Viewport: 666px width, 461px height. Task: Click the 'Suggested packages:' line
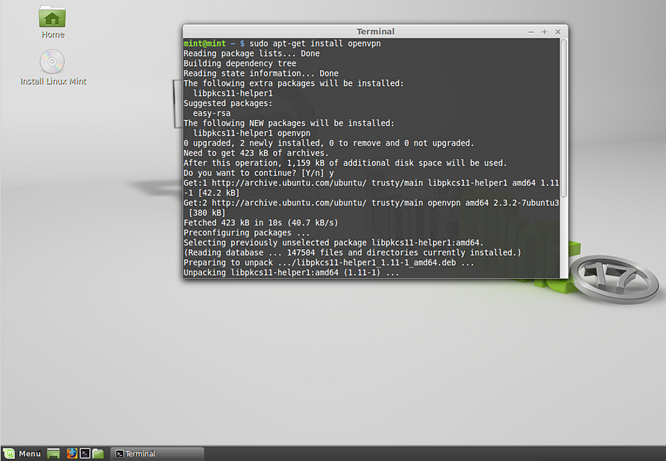coord(228,103)
